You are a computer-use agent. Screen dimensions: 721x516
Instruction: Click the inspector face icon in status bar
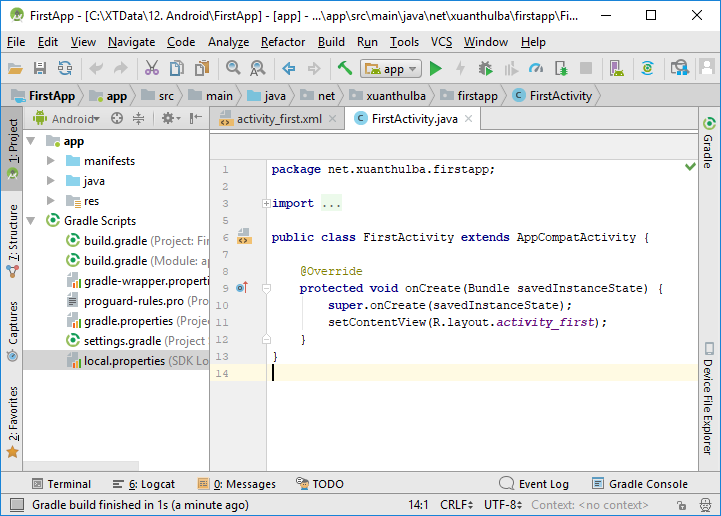point(705,505)
